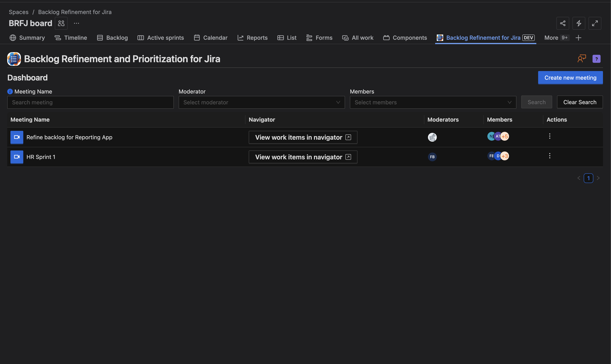Image resolution: width=611 pixels, height=364 pixels.
Task: Click +5 members avatar overflow badge
Action: pos(505,136)
